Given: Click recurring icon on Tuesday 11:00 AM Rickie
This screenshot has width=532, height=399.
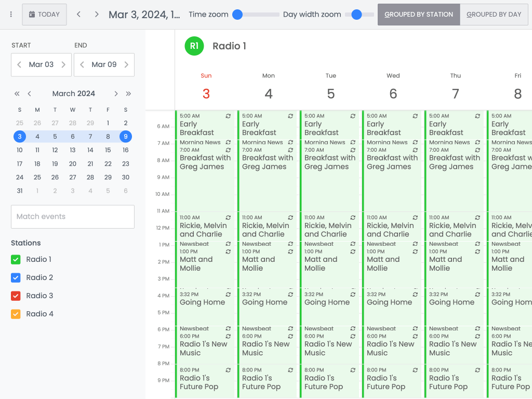Looking at the screenshot, I should pyautogui.click(x=353, y=218).
